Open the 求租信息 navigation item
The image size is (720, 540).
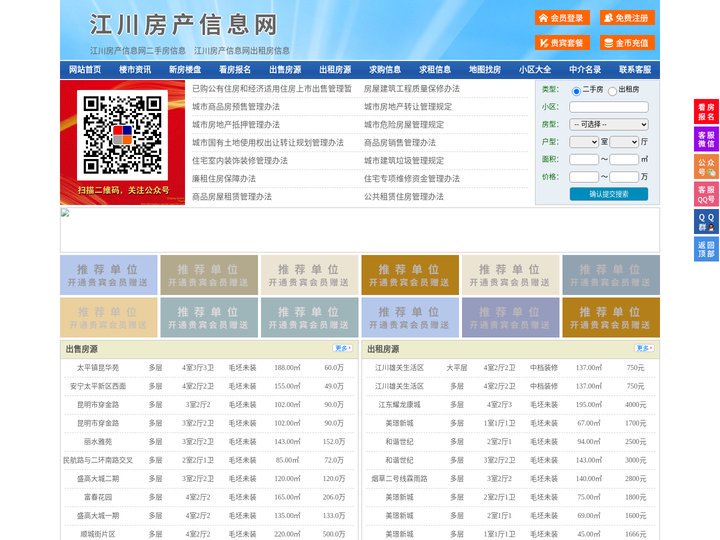point(435,70)
